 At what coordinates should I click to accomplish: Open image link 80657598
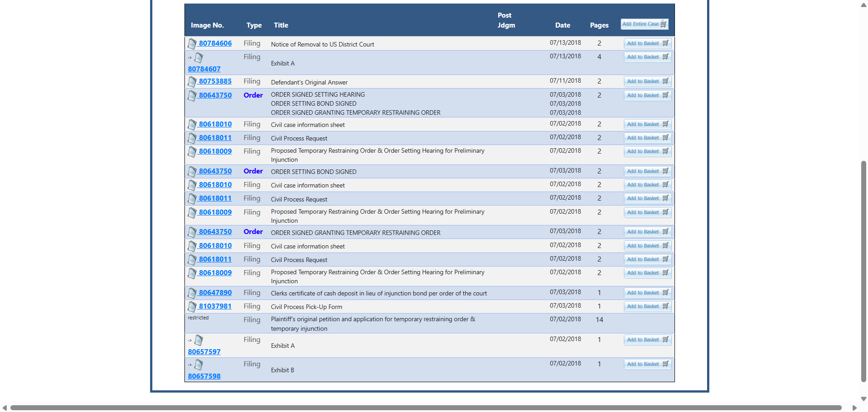(x=204, y=376)
